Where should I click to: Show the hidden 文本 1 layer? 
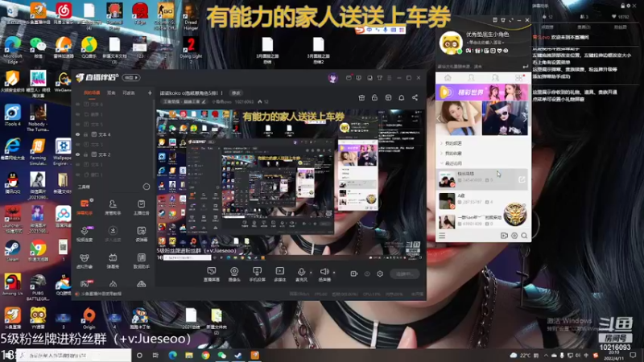click(77, 165)
